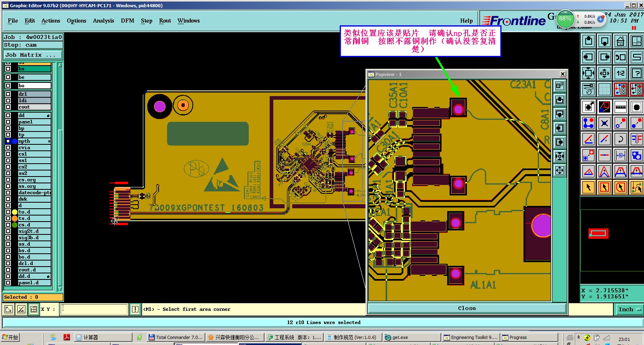Click the orange color dot of layer ts.d

click(x=14, y=218)
